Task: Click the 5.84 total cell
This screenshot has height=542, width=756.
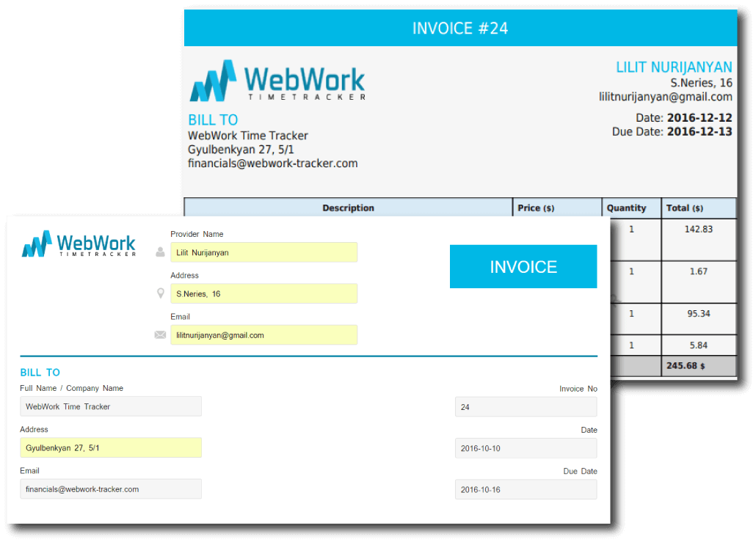Action: coord(699,345)
